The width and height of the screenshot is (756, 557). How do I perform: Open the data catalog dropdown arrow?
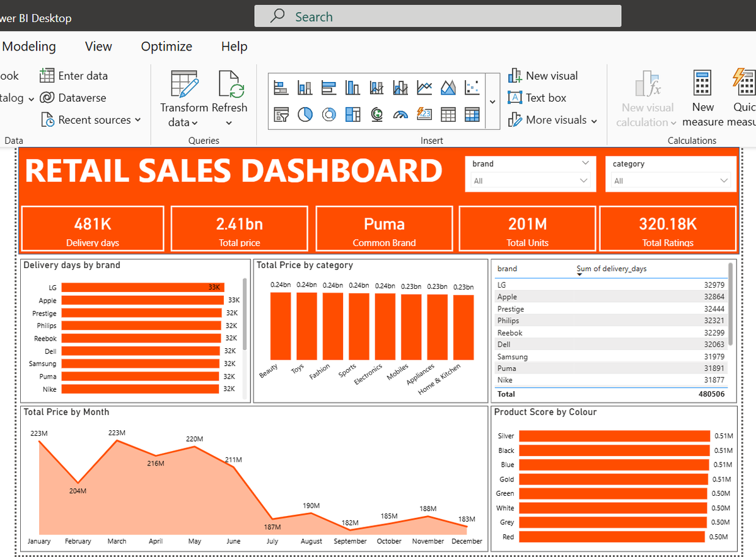tap(31, 99)
